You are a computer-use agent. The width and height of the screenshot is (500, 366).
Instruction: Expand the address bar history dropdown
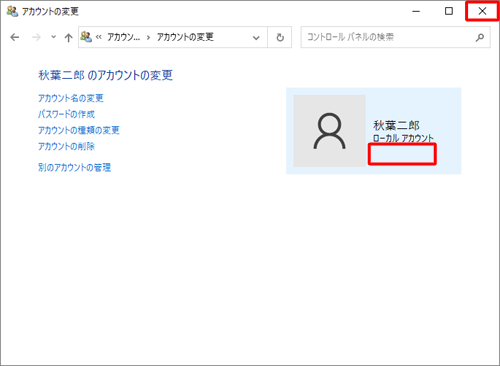(256, 37)
